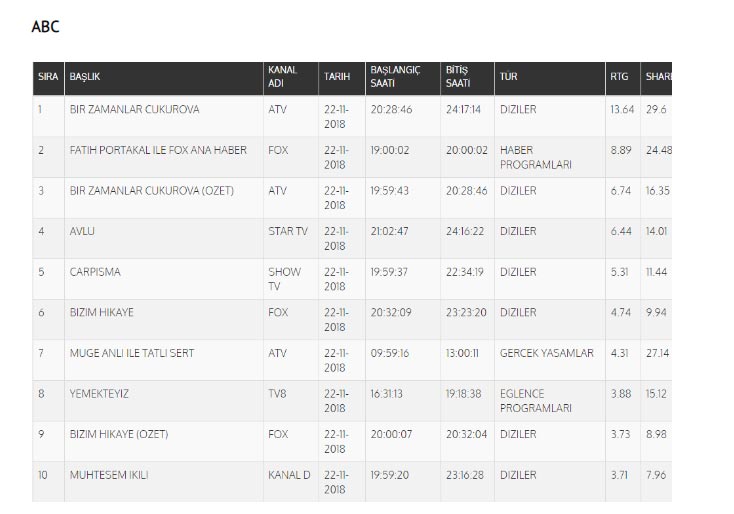Click the BAŞLIK column header
This screenshot has width=734, height=514.
point(85,77)
